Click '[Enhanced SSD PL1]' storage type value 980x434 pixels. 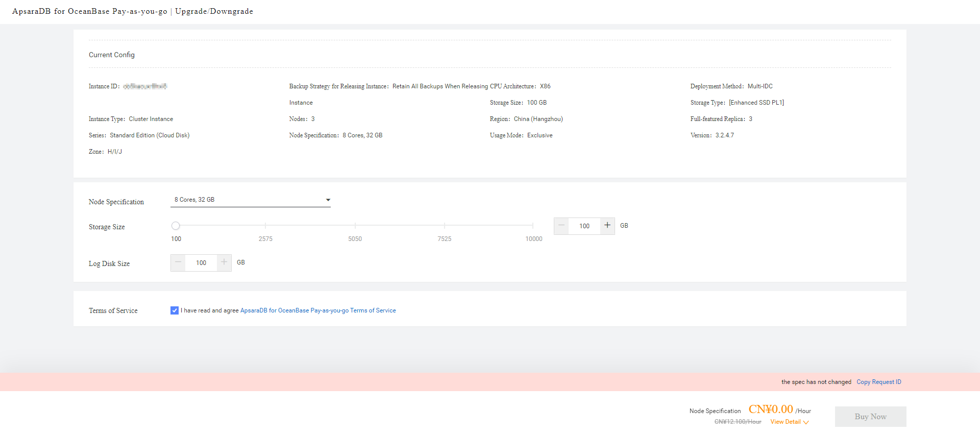coord(756,103)
